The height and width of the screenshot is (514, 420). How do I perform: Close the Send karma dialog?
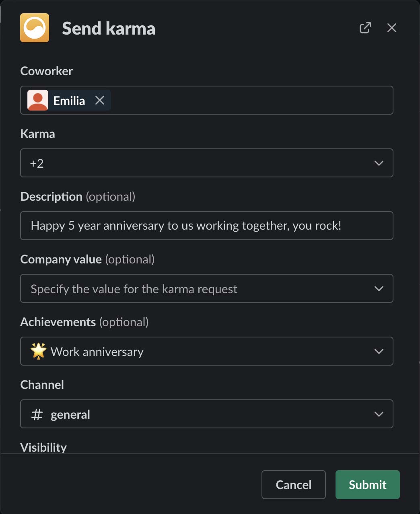click(391, 28)
